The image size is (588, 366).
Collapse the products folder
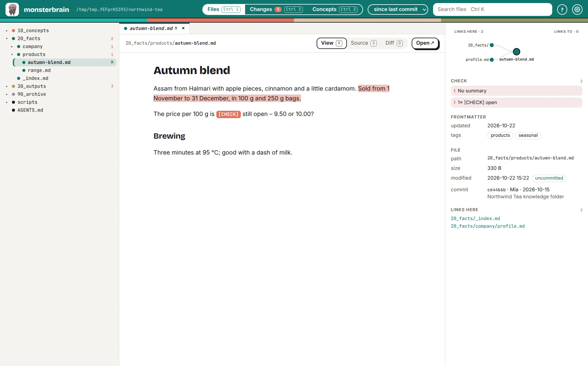tap(12, 54)
